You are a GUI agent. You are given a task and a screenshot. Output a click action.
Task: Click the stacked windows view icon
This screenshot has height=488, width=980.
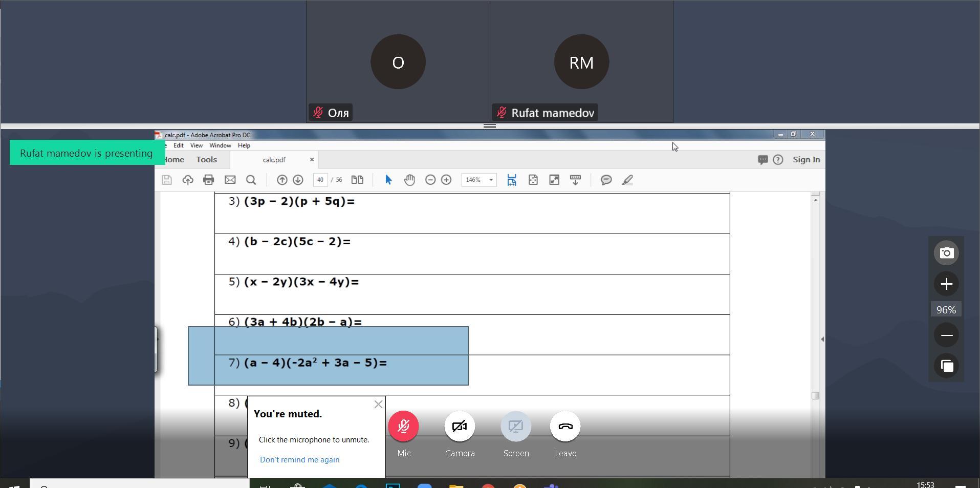[x=946, y=366]
